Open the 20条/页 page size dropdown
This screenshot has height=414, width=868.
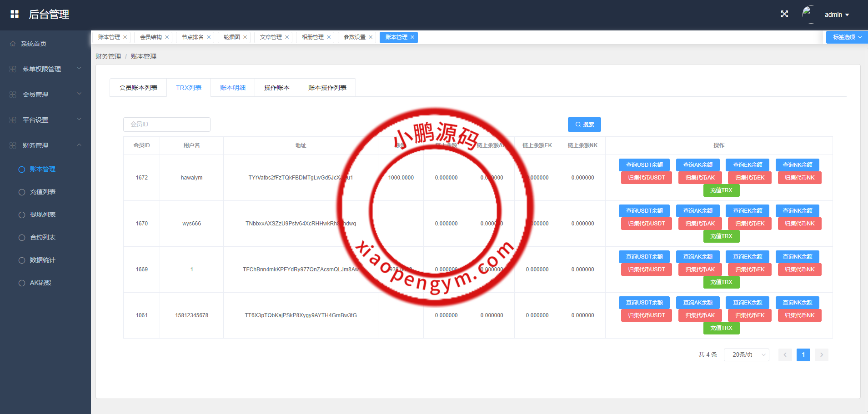(746, 354)
